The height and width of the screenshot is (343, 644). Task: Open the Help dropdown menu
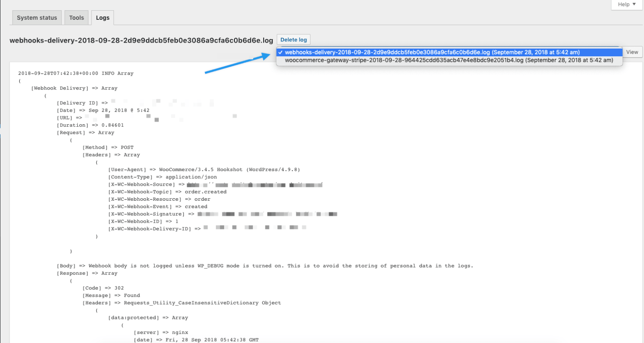[626, 4]
